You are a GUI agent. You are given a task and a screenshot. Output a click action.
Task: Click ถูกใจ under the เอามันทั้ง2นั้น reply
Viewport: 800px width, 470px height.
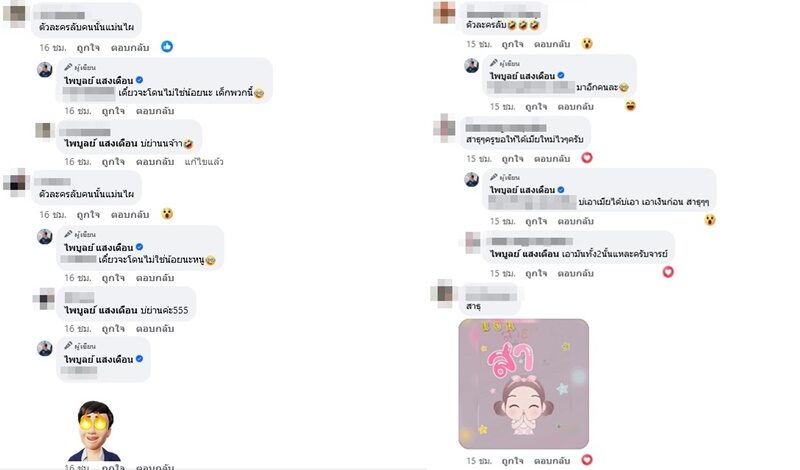pyautogui.click(x=536, y=274)
